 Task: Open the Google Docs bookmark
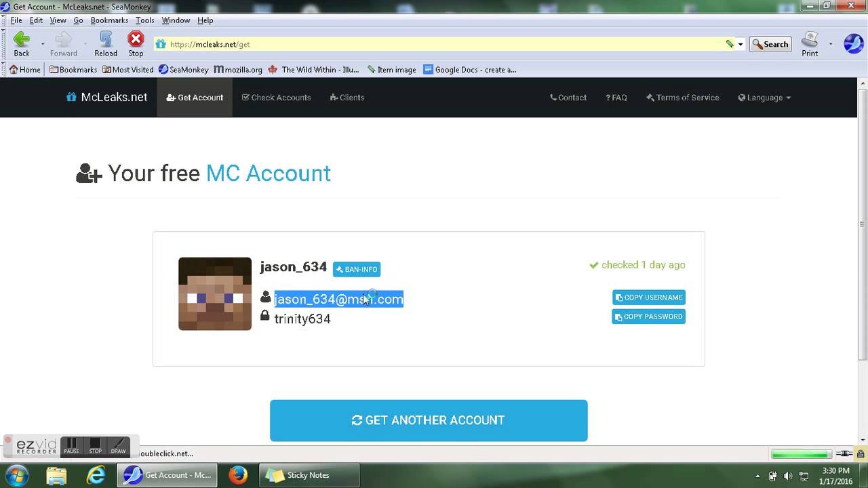[x=470, y=69]
